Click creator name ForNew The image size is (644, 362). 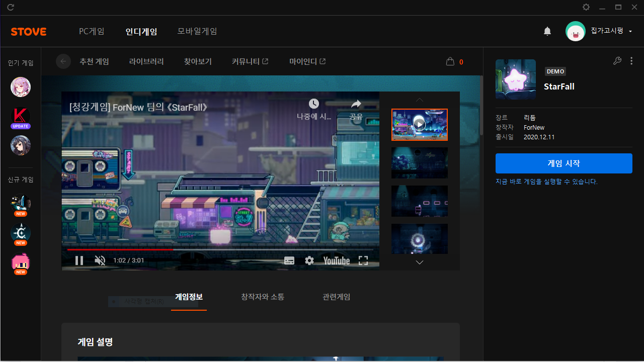(534, 127)
